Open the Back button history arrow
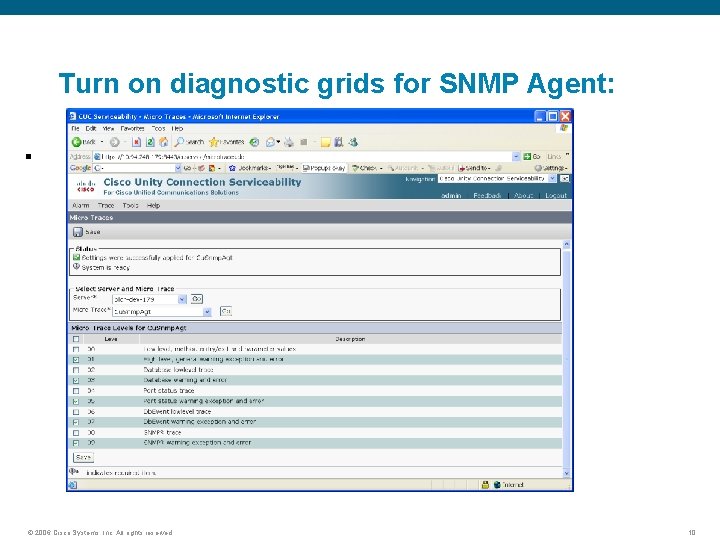720x540 pixels. click(x=102, y=142)
